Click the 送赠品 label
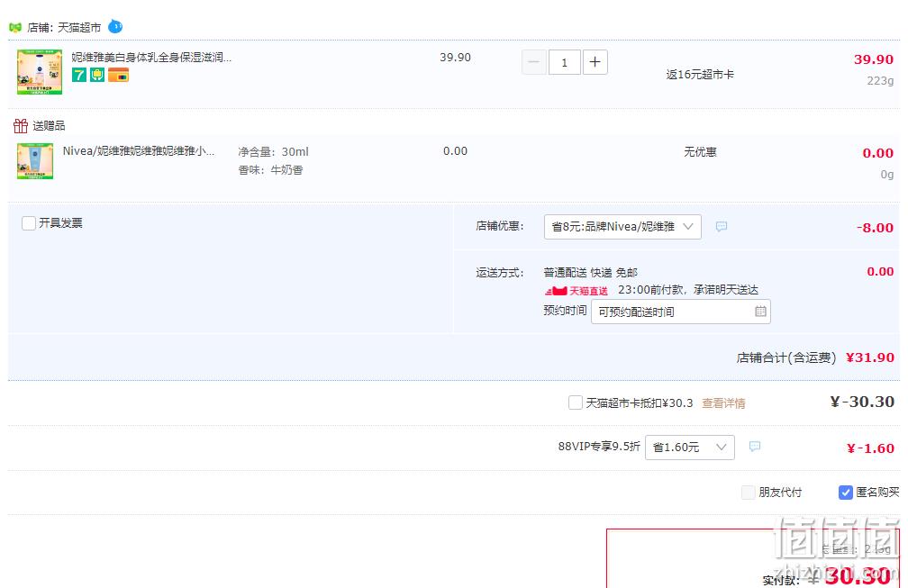The height and width of the screenshot is (588, 908). [x=49, y=125]
